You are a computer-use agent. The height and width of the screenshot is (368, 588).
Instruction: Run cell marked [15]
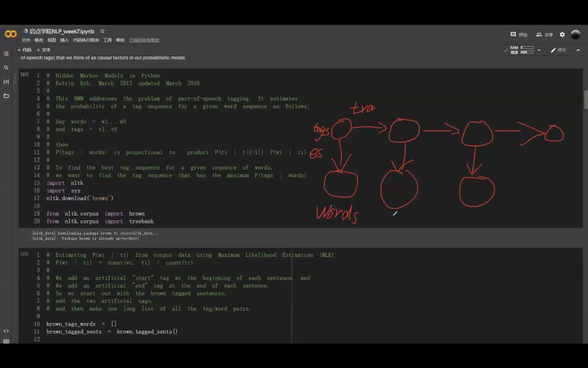coord(24,254)
